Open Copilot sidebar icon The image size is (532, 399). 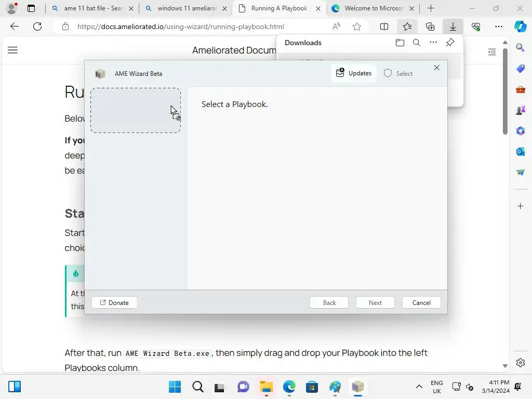point(520,26)
